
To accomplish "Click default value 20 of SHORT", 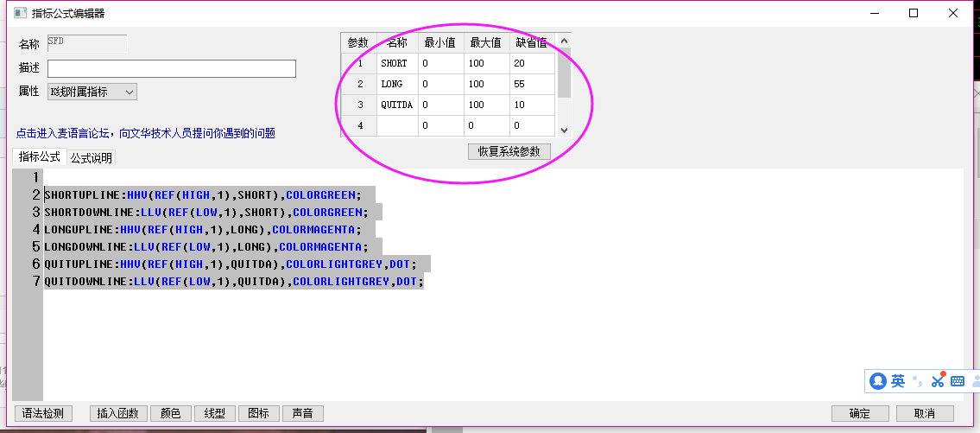I will tap(532, 63).
